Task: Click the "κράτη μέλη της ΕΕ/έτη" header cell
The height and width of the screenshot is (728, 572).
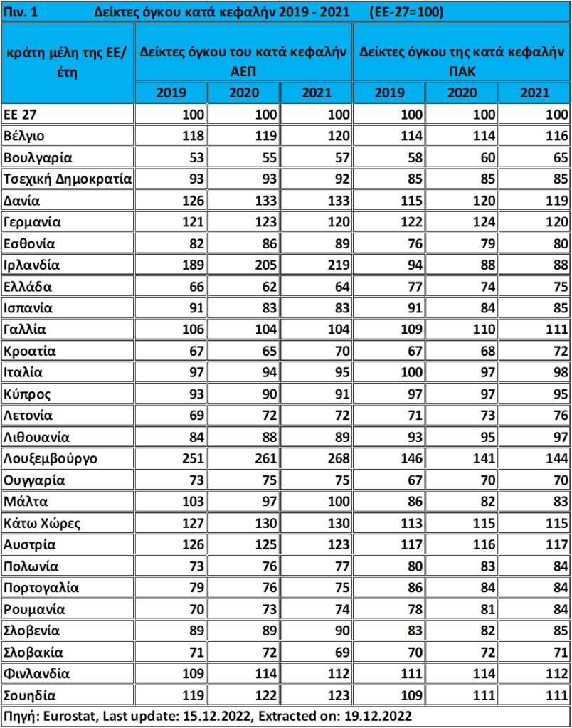Action: coord(67,63)
